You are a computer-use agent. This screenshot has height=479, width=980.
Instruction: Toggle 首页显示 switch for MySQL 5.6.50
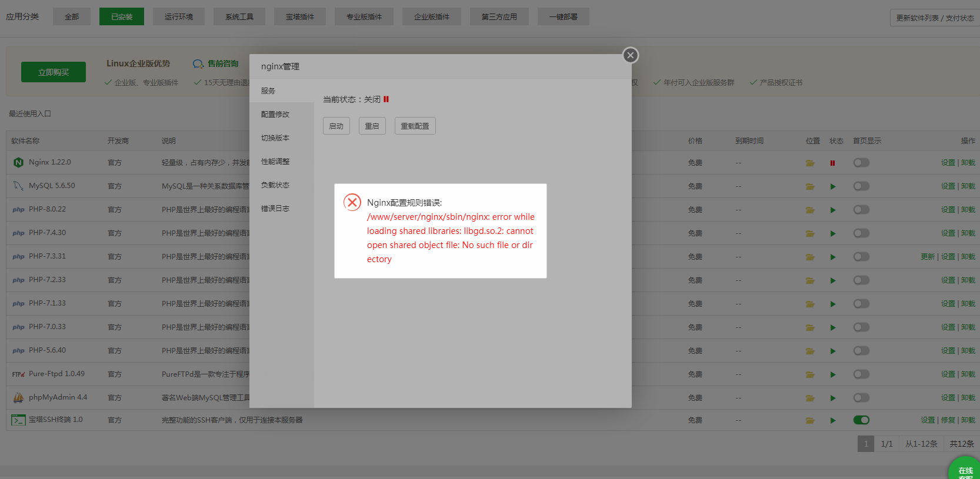[x=861, y=186]
